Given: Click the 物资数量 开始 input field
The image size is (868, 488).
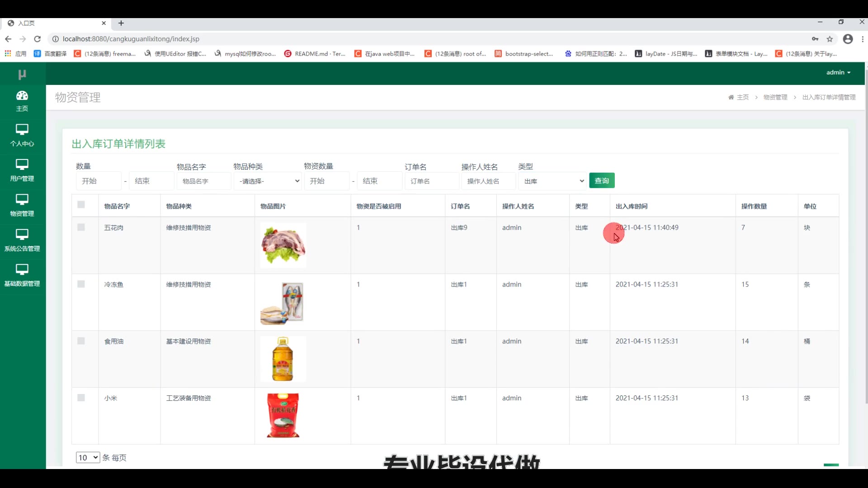Looking at the screenshot, I should (326, 181).
